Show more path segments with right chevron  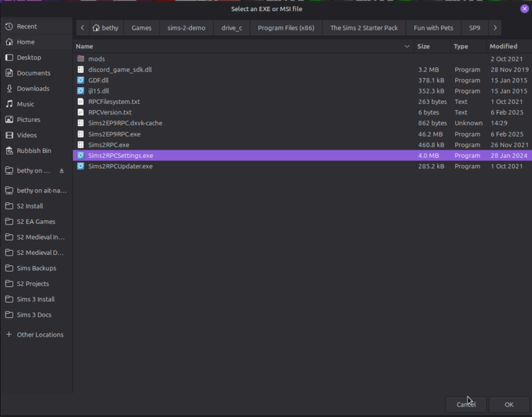click(x=495, y=28)
